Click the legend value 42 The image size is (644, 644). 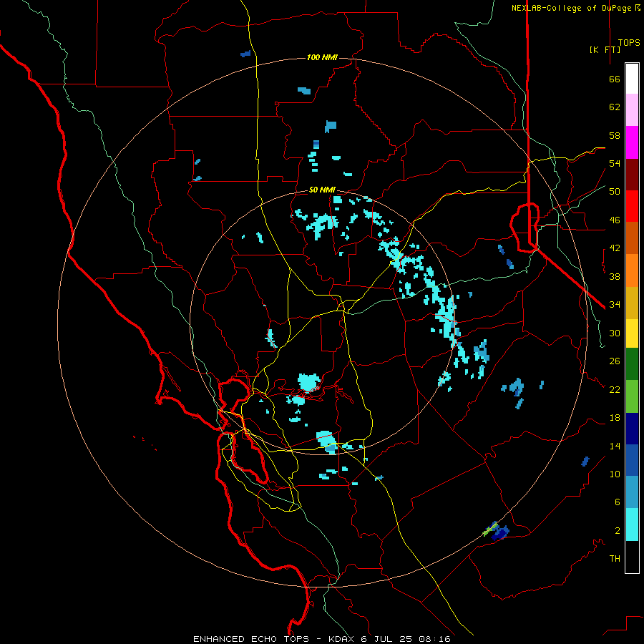tap(615, 248)
